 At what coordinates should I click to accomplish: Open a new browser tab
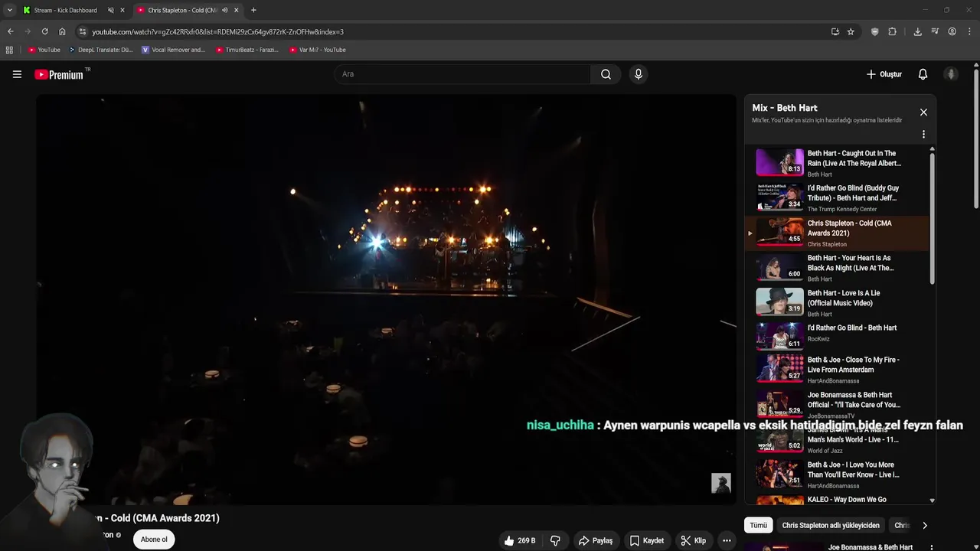pyautogui.click(x=253, y=10)
